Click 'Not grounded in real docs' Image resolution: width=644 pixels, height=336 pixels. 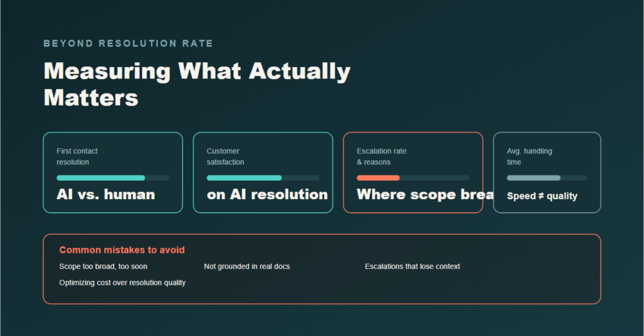[x=247, y=267]
